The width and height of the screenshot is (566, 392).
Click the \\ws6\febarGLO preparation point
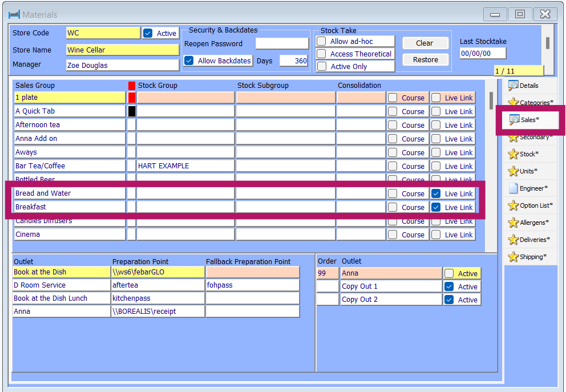click(158, 272)
